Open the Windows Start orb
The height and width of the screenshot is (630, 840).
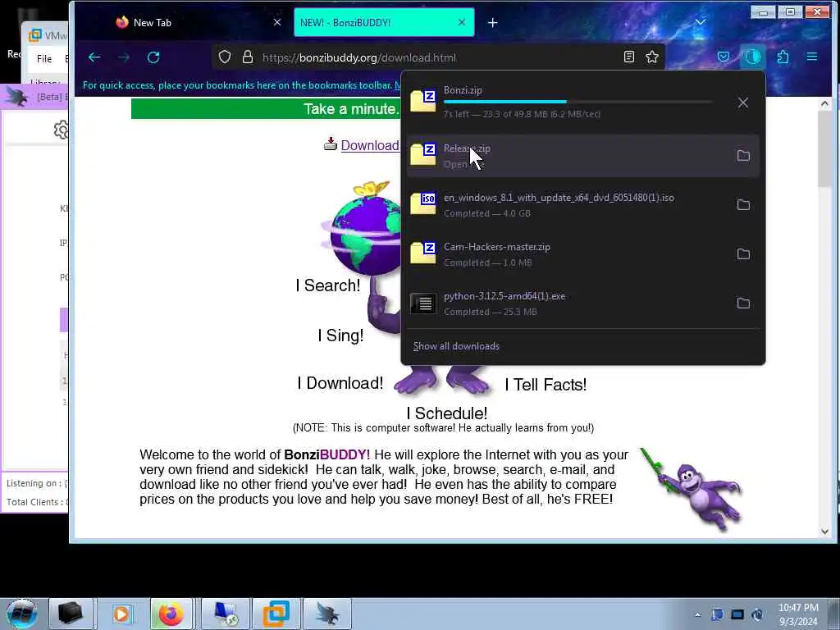[x=22, y=614]
